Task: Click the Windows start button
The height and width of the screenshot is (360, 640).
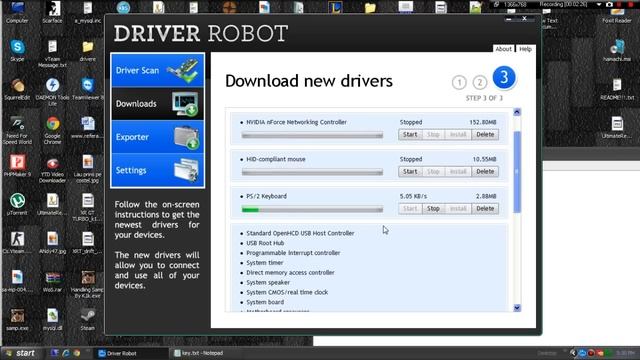Action: point(20,353)
